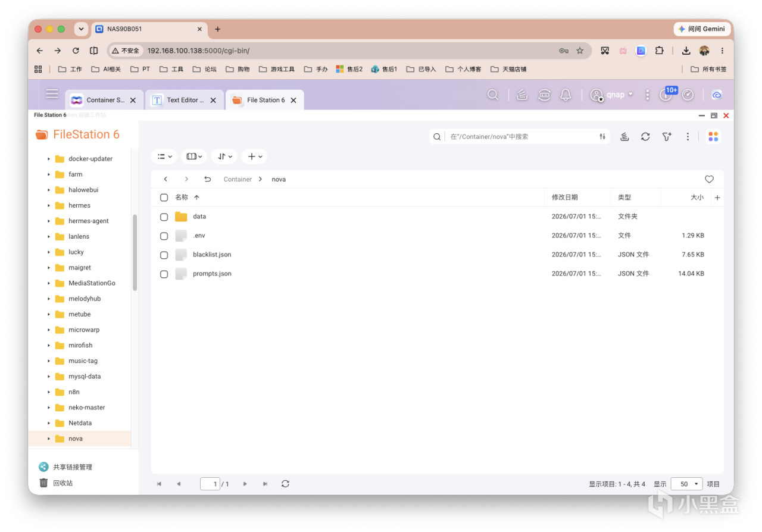762x532 pixels.
Task: Open the items-per-page 50 dropdown
Action: [x=686, y=484]
